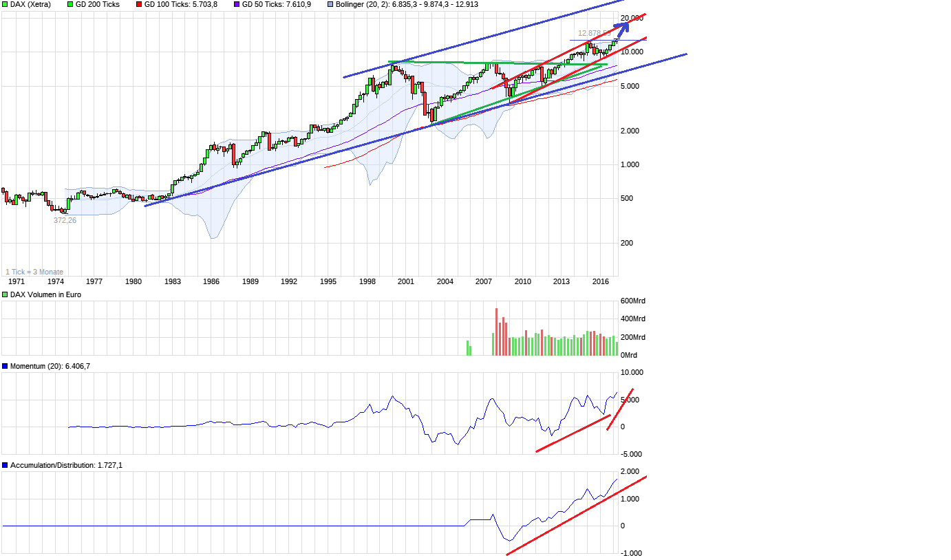The width and height of the screenshot is (951, 560).
Task: Click the 2016 year label
Action: tap(601, 281)
